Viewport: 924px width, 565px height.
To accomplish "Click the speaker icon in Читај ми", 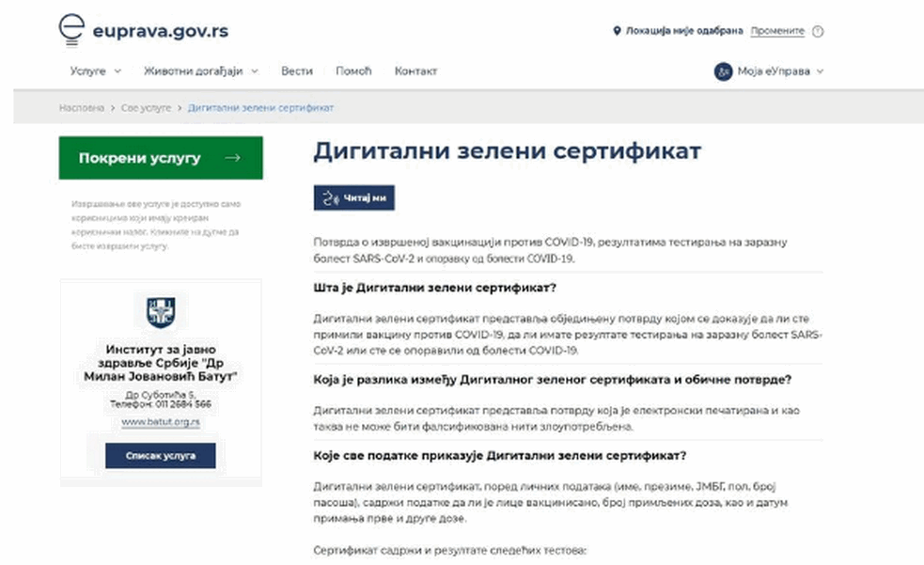I will pos(329,198).
